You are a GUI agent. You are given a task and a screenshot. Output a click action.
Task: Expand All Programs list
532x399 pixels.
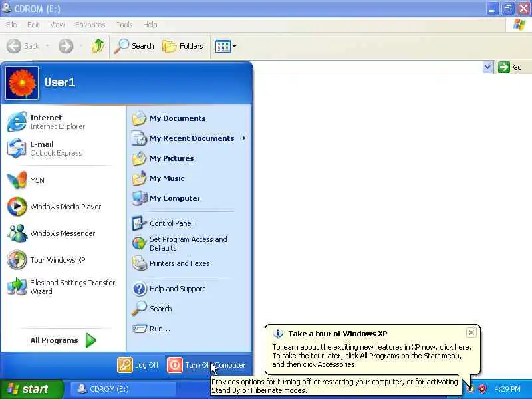pos(63,340)
